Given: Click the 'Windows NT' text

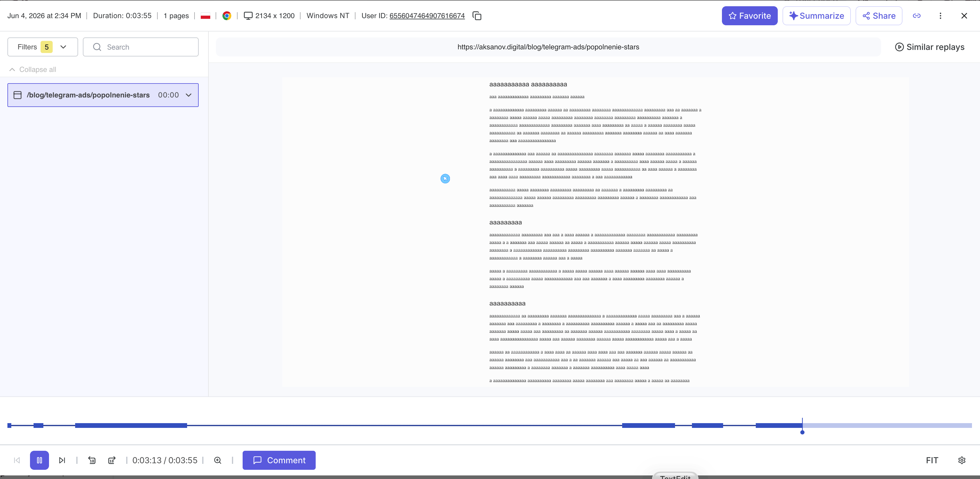Looking at the screenshot, I should (x=328, y=16).
